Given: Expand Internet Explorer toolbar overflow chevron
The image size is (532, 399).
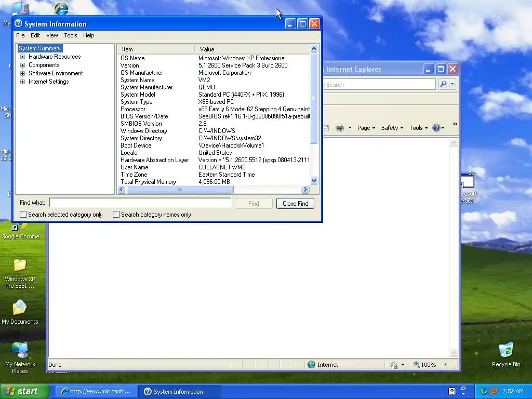Looking at the screenshot, I should (455, 124).
